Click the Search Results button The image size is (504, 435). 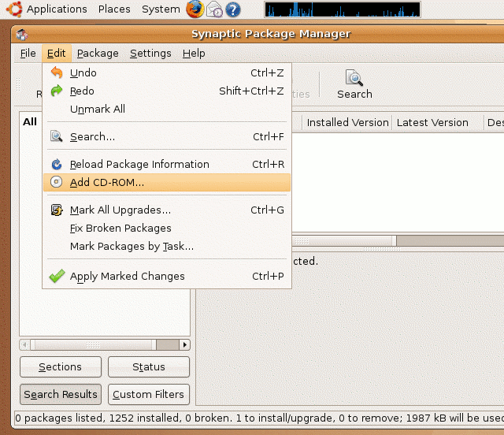[61, 394]
